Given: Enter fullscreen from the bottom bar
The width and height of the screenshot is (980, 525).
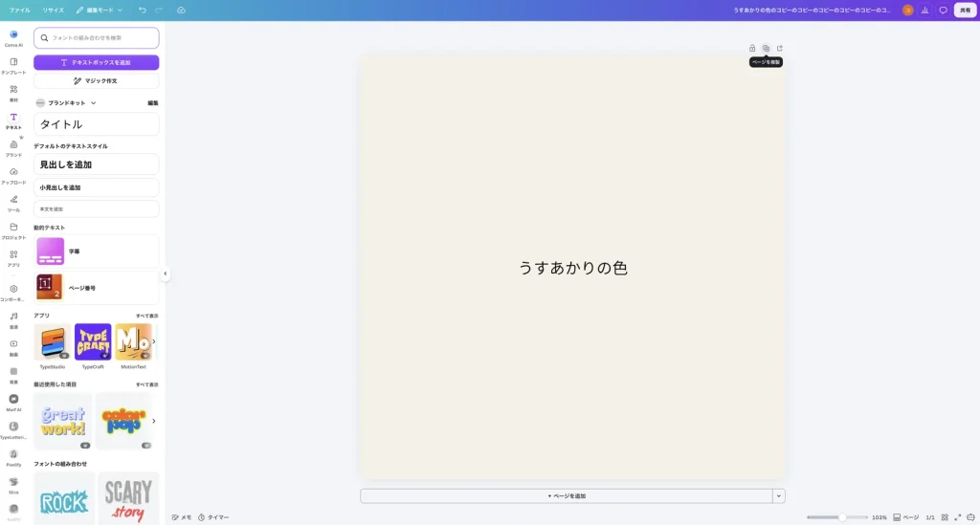Looking at the screenshot, I should point(957,517).
